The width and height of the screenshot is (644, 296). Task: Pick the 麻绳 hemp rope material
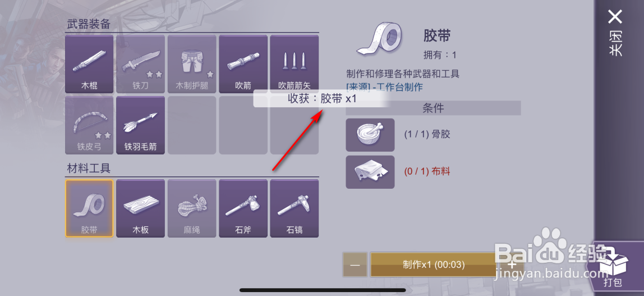(x=192, y=208)
